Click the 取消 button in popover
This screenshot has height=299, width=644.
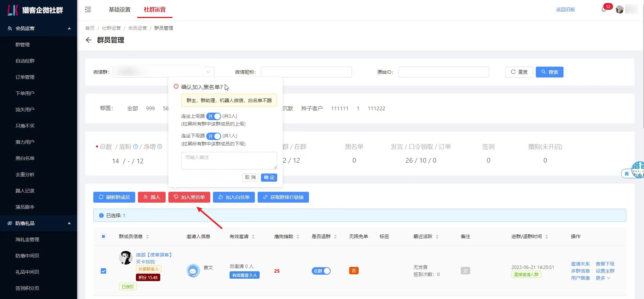[x=250, y=178]
